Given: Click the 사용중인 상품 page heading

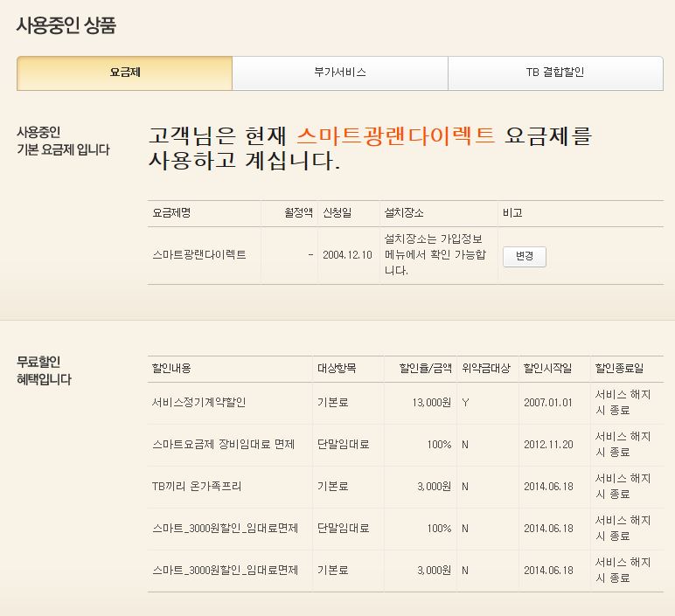Looking at the screenshot, I should tap(66, 25).
